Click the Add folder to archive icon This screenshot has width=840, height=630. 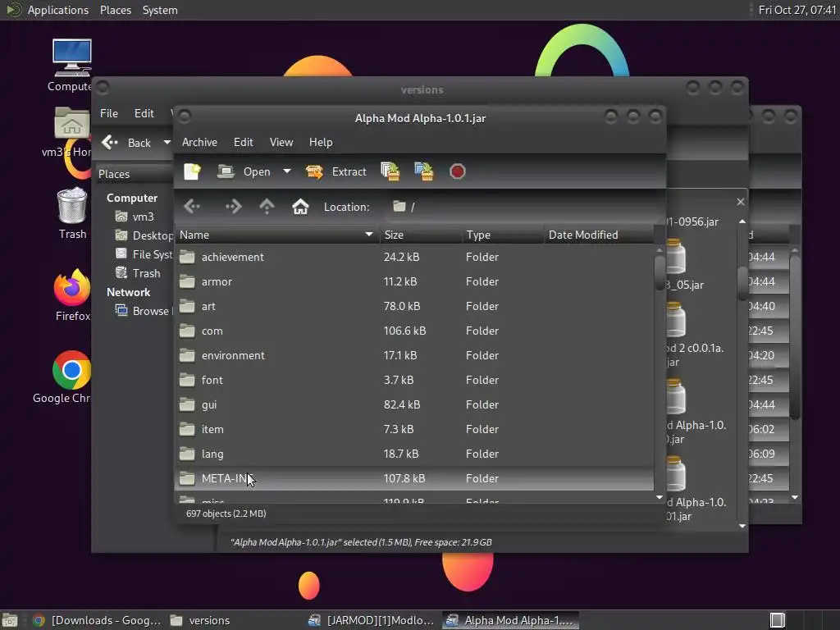click(x=424, y=171)
